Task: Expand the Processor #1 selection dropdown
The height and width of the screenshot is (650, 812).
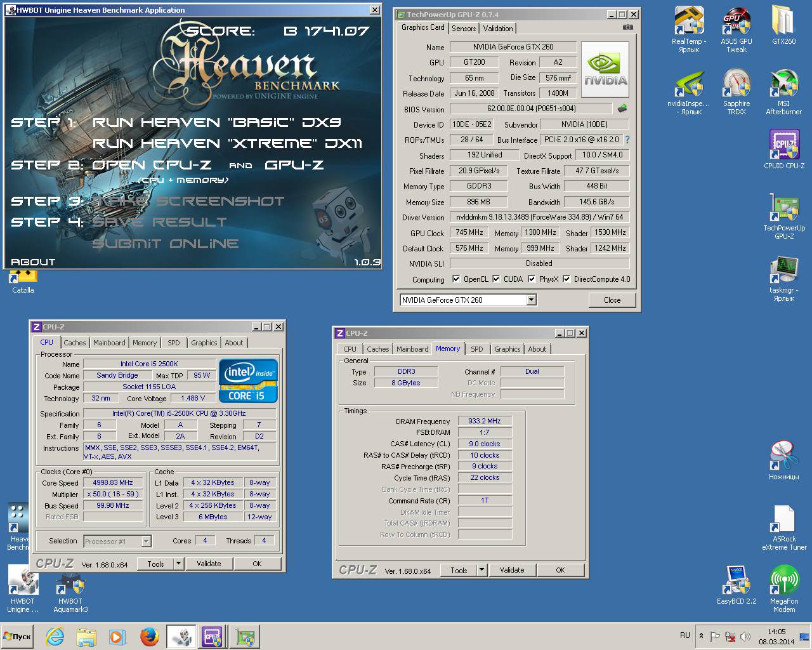Action: tap(146, 541)
